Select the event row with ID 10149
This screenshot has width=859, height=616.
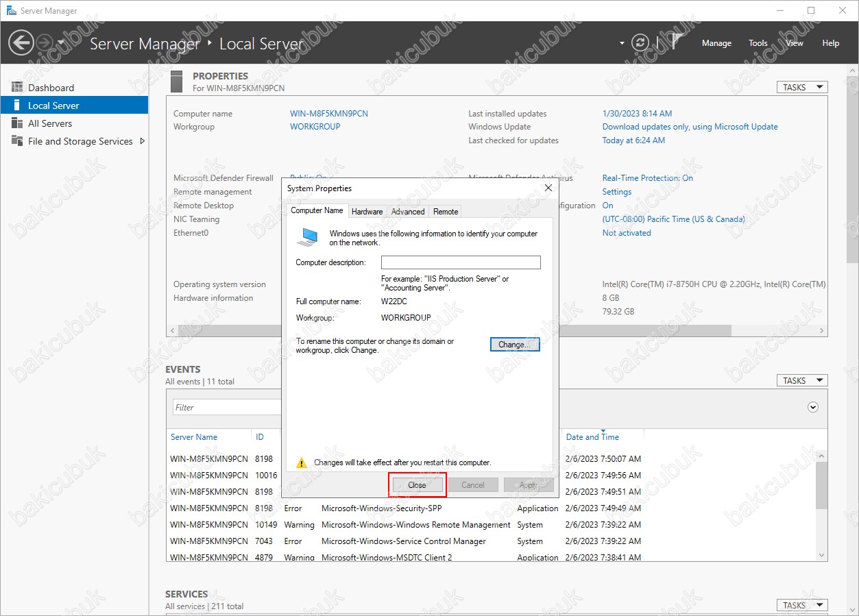[x=491, y=525]
